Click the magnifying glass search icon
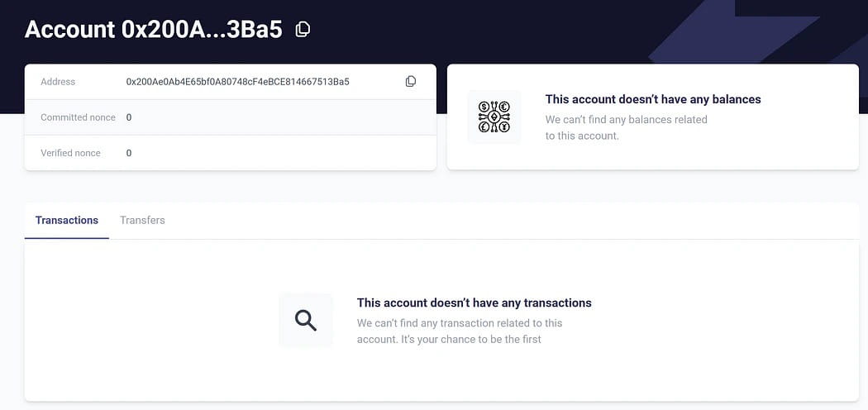The width and height of the screenshot is (868, 410). [x=306, y=321]
